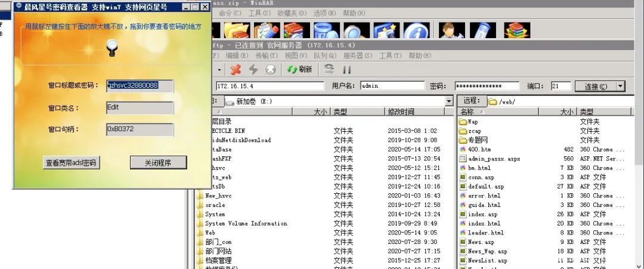Select the admin_passx.aspx remote file

tap(494, 159)
